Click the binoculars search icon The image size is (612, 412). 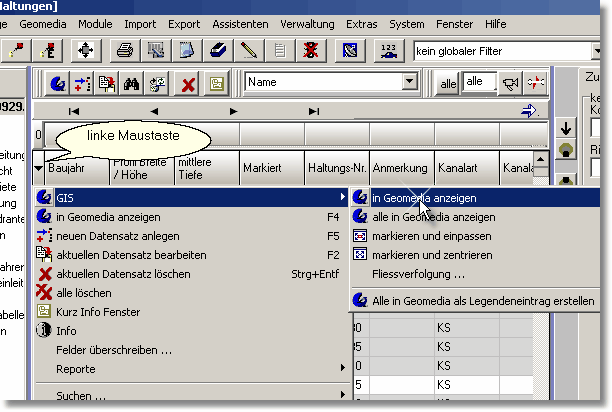tap(132, 83)
